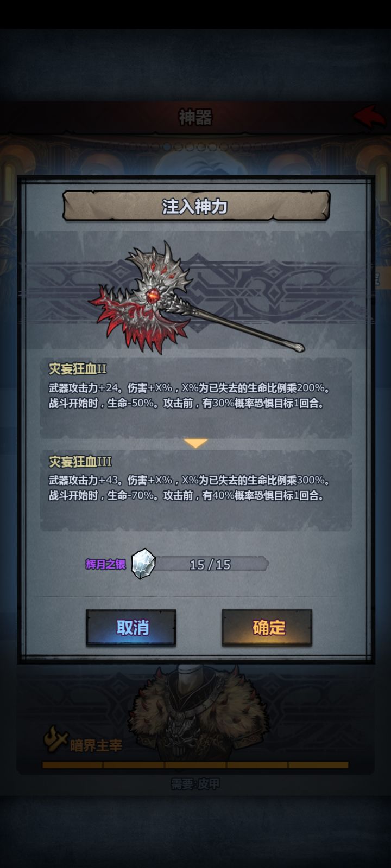This screenshot has height=868, width=391.
Task: Click the orange segmented armor progress bar
Action: (195, 765)
